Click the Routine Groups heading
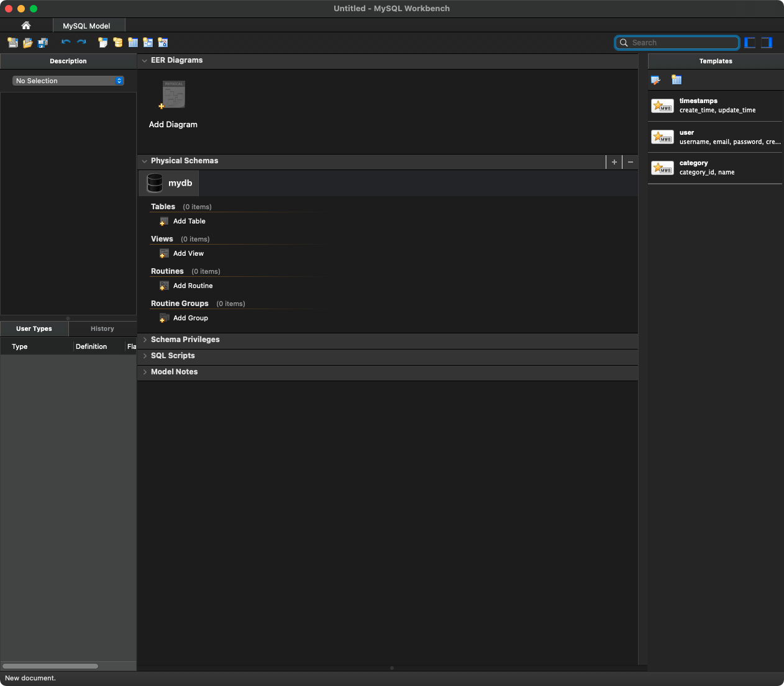Screen dimensions: 784x686 click(180, 304)
